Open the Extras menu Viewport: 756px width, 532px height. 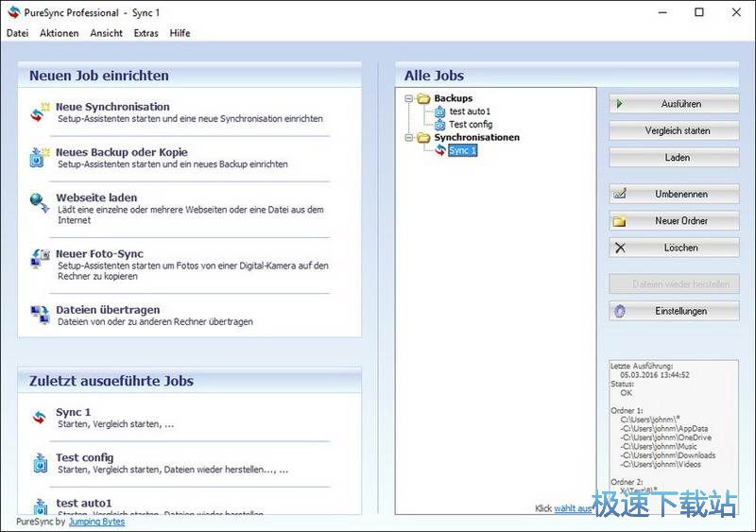click(x=146, y=33)
